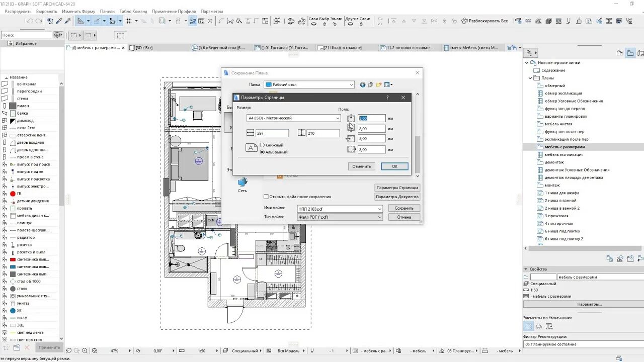Screen dimensions: 644x362
Task: Open the Папка Рабочий стол dropdown
Action: coord(309,85)
